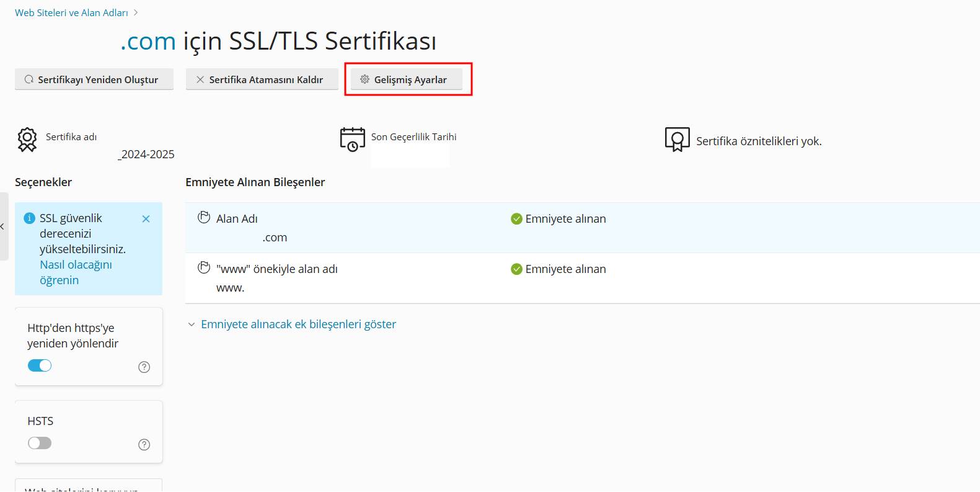Click the green check beside Alan Adı

pos(516,219)
